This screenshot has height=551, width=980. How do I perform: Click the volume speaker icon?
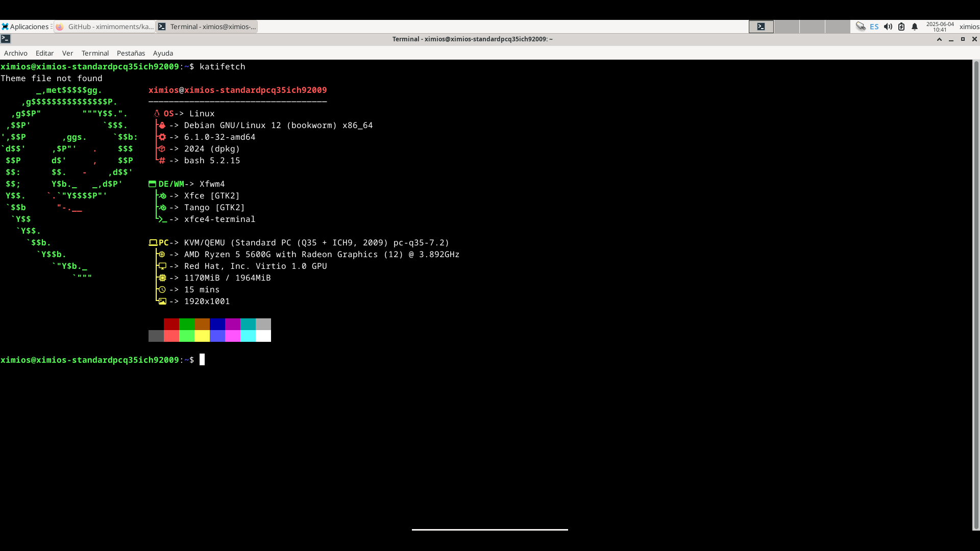(x=888, y=27)
